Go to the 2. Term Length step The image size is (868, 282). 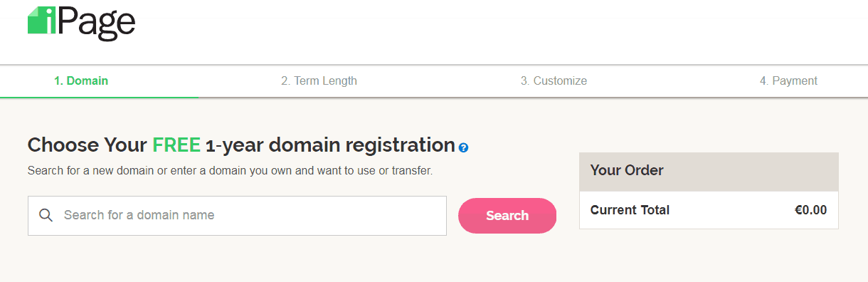tap(319, 80)
